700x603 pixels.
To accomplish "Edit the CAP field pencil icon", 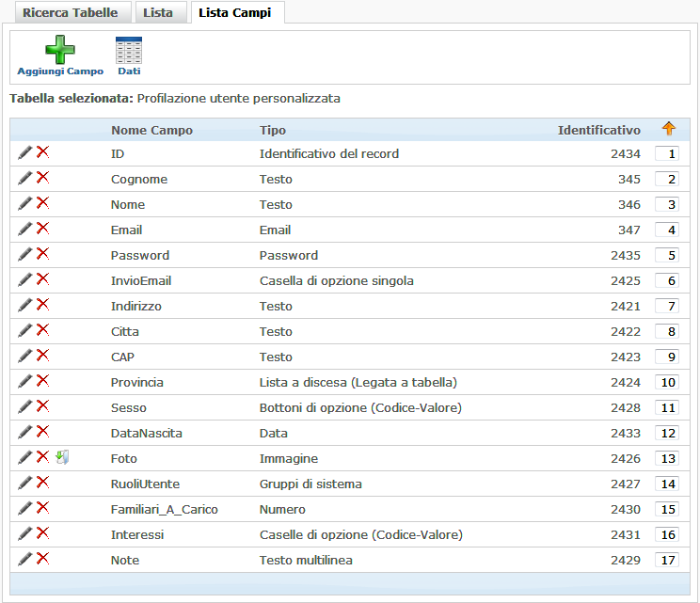I will click(x=25, y=357).
